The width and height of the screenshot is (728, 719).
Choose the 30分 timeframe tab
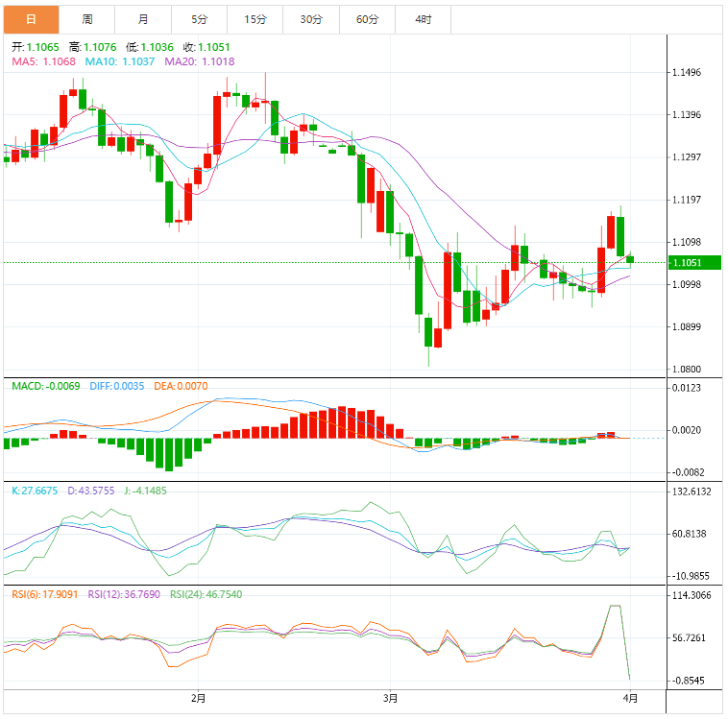311,19
